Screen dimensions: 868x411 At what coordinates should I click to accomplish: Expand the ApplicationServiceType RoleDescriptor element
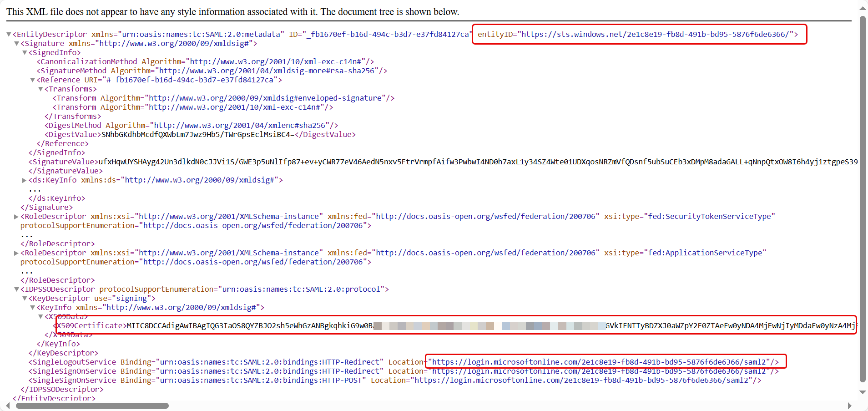tap(16, 253)
